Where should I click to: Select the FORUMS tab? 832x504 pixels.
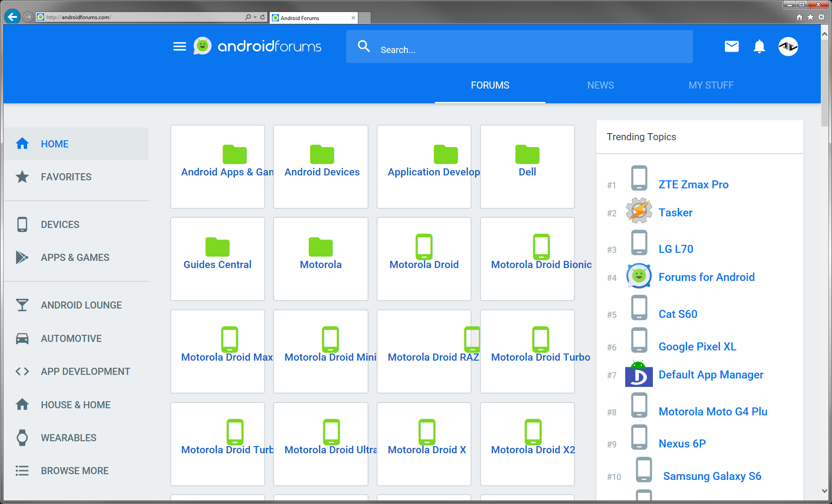point(490,85)
